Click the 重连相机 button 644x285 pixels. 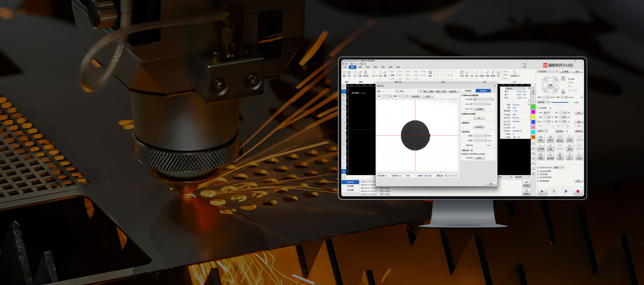click(x=453, y=91)
